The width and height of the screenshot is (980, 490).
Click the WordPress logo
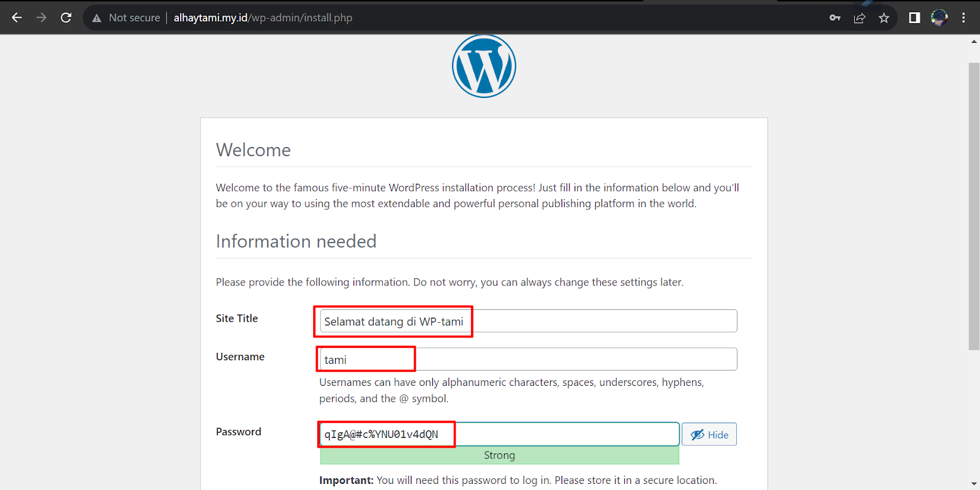(484, 66)
